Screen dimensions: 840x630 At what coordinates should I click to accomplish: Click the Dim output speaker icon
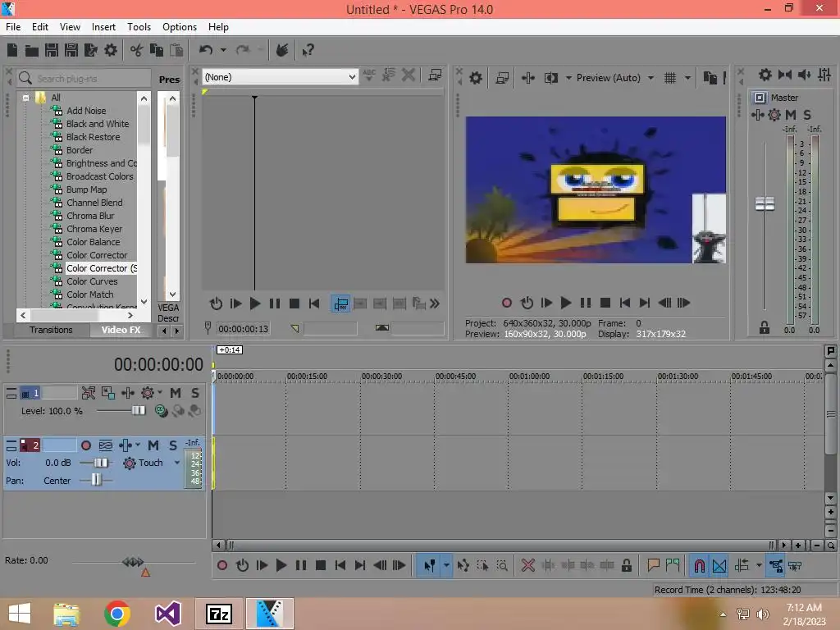pos(804,75)
